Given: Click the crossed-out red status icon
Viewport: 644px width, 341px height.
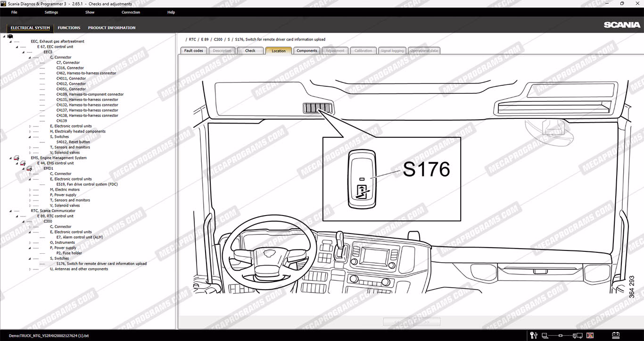Looking at the screenshot, I should 589,335.
